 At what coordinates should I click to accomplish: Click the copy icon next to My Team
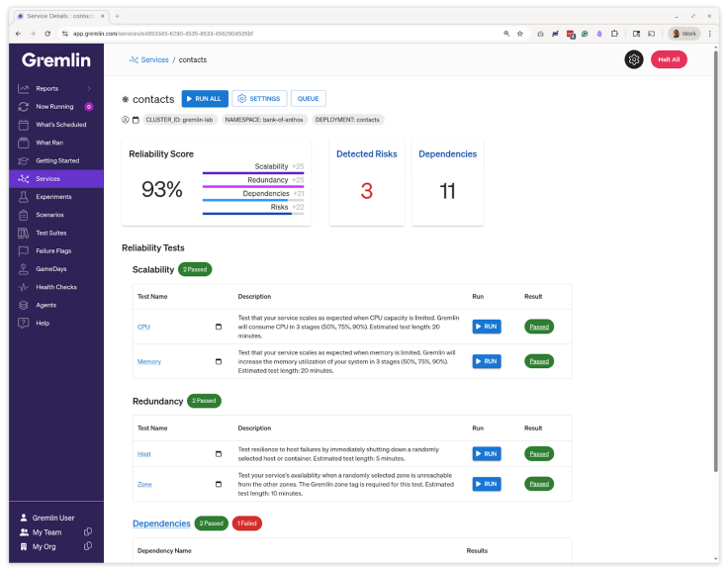point(88,531)
